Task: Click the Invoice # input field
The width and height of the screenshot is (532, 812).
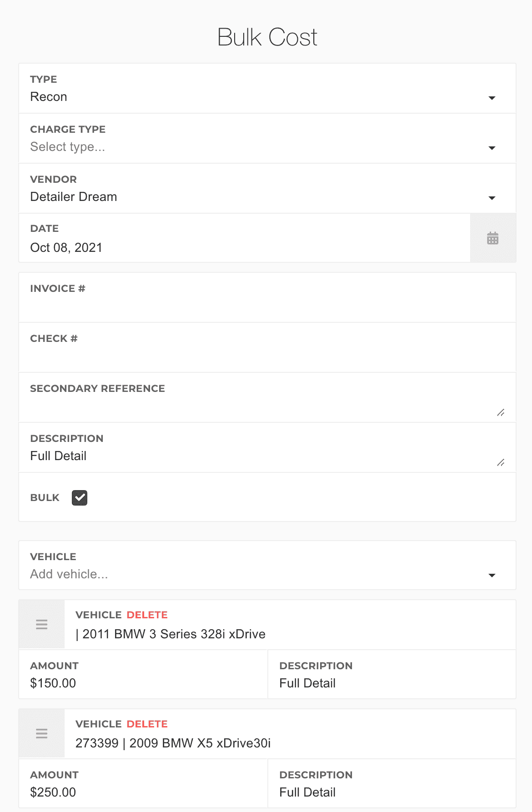Action: click(267, 306)
